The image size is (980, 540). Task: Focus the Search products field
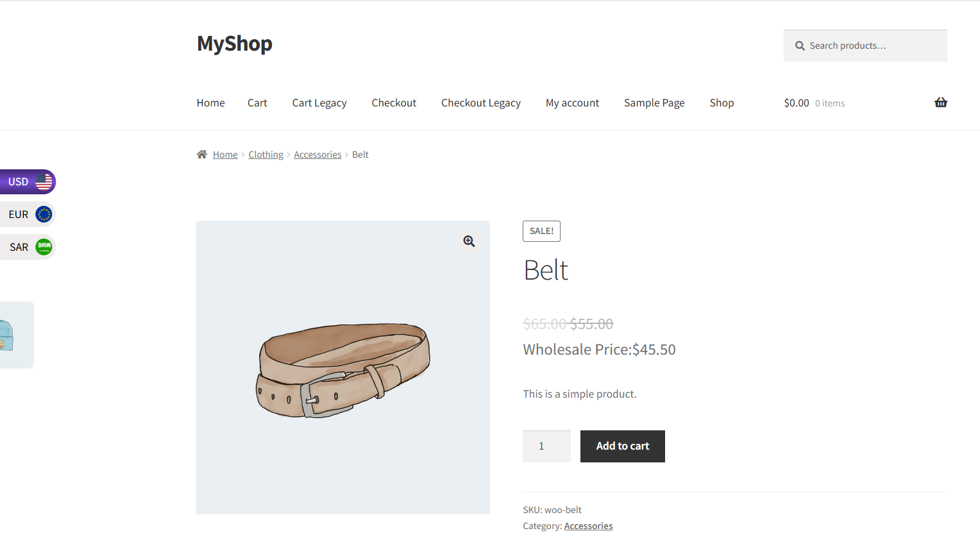(865, 46)
